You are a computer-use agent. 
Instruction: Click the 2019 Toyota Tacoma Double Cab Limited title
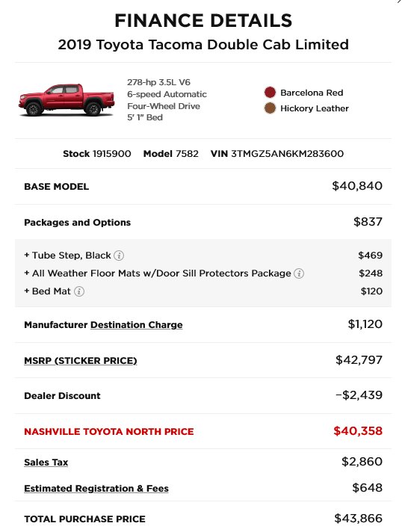pyautogui.click(x=203, y=45)
